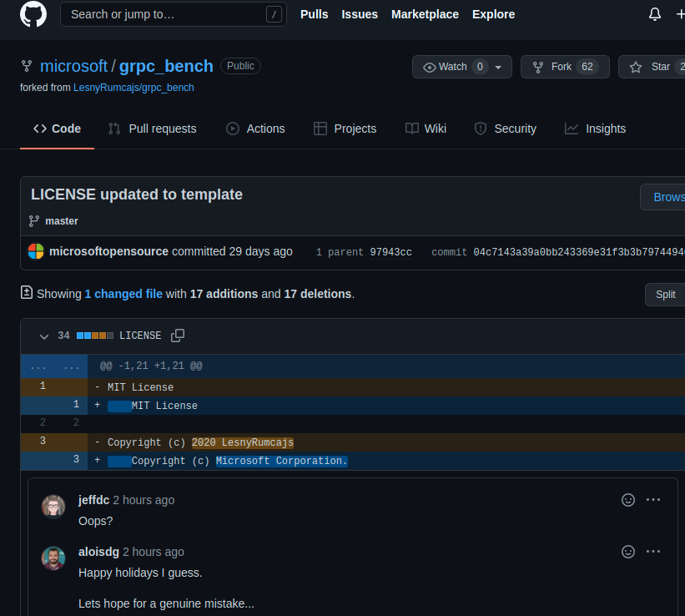Image resolution: width=685 pixels, height=616 pixels.
Task: Open the GitHub home logo
Action: pyautogui.click(x=33, y=14)
